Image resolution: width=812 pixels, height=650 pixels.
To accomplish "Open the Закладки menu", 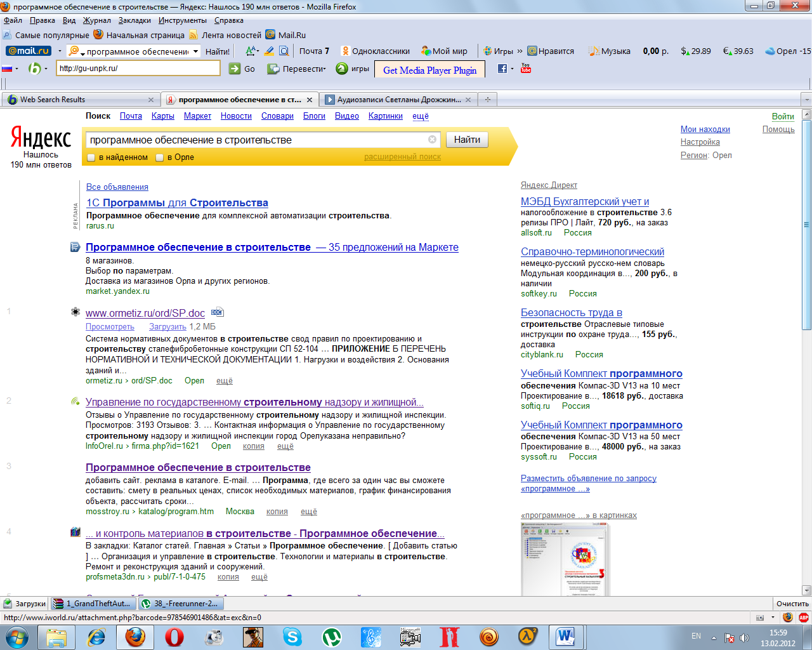I will point(134,20).
